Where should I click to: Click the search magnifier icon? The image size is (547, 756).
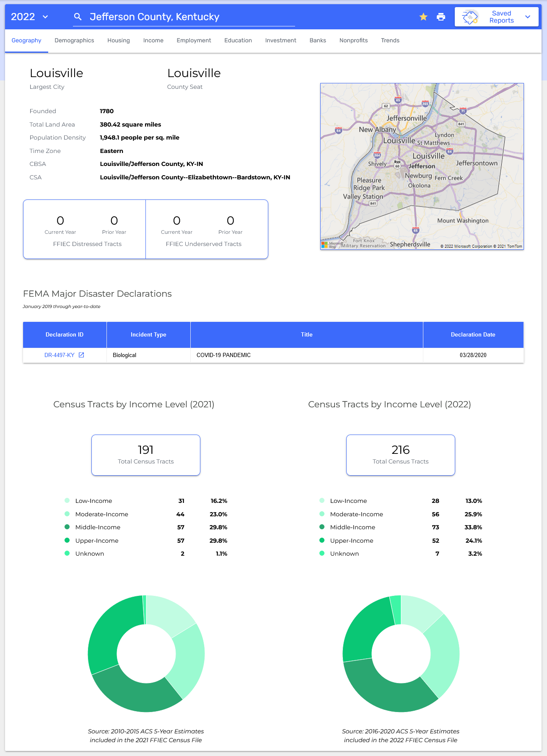tap(78, 17)
